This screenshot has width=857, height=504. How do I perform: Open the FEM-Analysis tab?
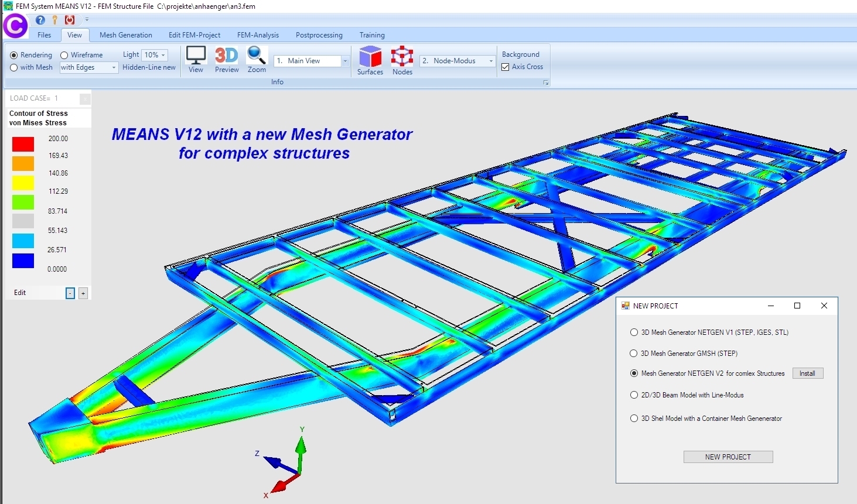tap(258, 35)
